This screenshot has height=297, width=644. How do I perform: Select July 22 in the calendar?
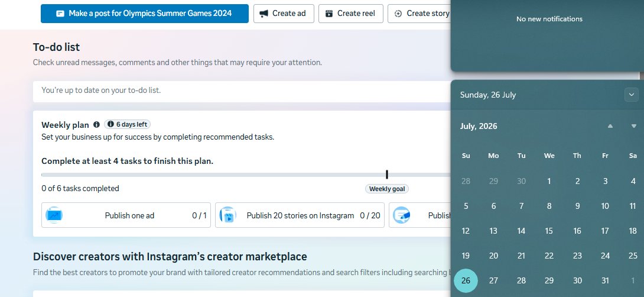549,256
